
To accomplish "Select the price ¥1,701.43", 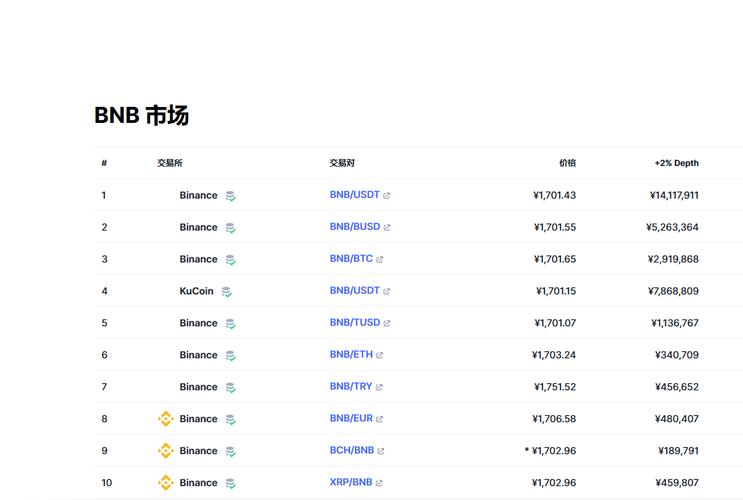I will click(x=554, y=195).
